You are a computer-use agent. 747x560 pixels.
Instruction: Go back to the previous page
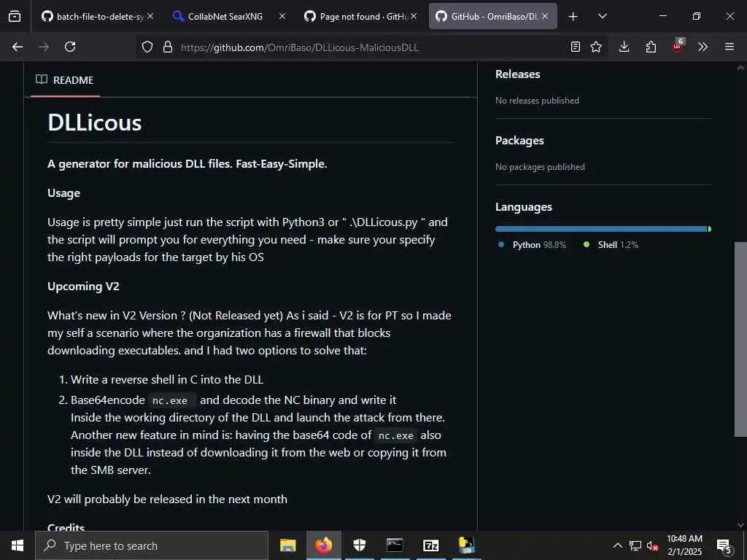coord(18,47)
